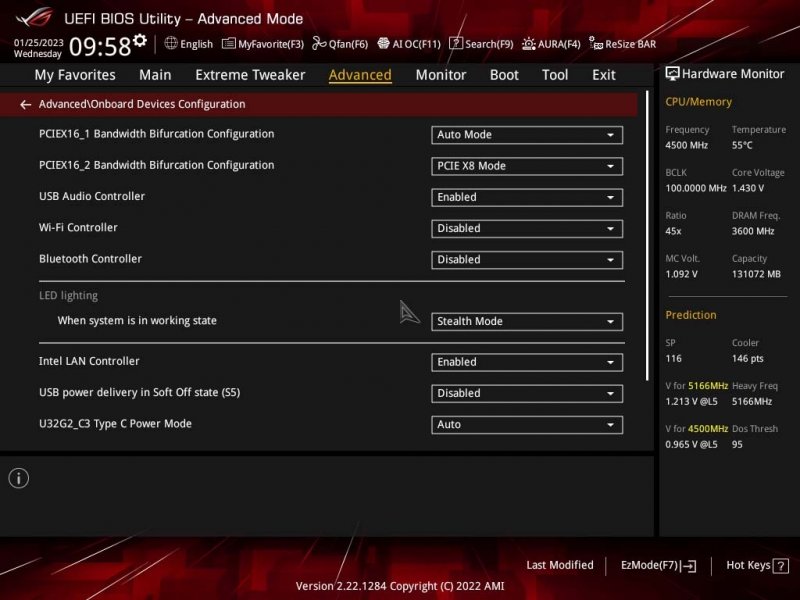Click the SP value 116

pyautogui.click(x=673, y=358)
